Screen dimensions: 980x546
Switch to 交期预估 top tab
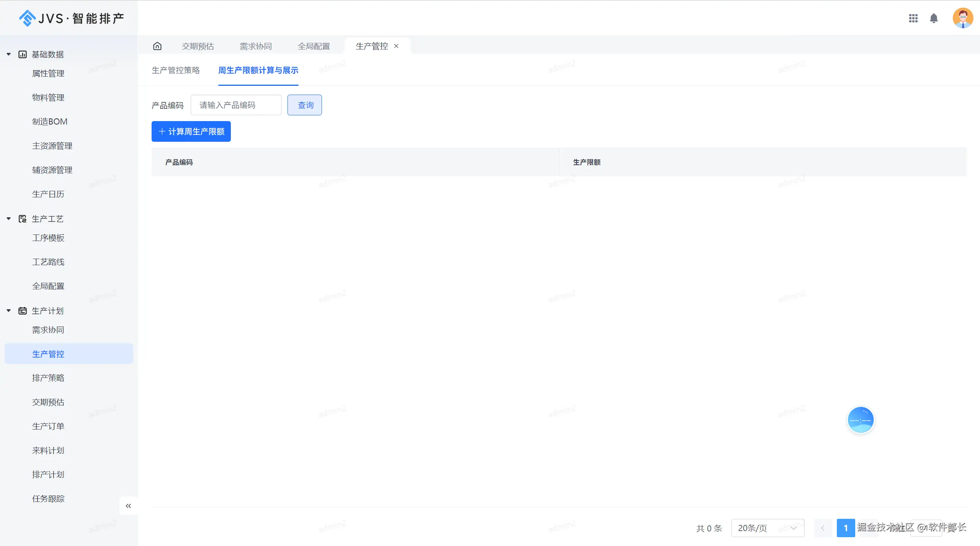point(198,46)
